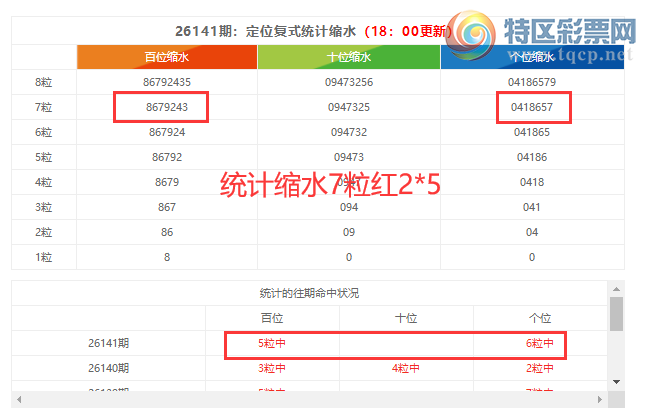Click the down arrow of the vertical scrollbar
This screenshot has width=646, height=419.
pyautogui.click(x=616, y=382)
